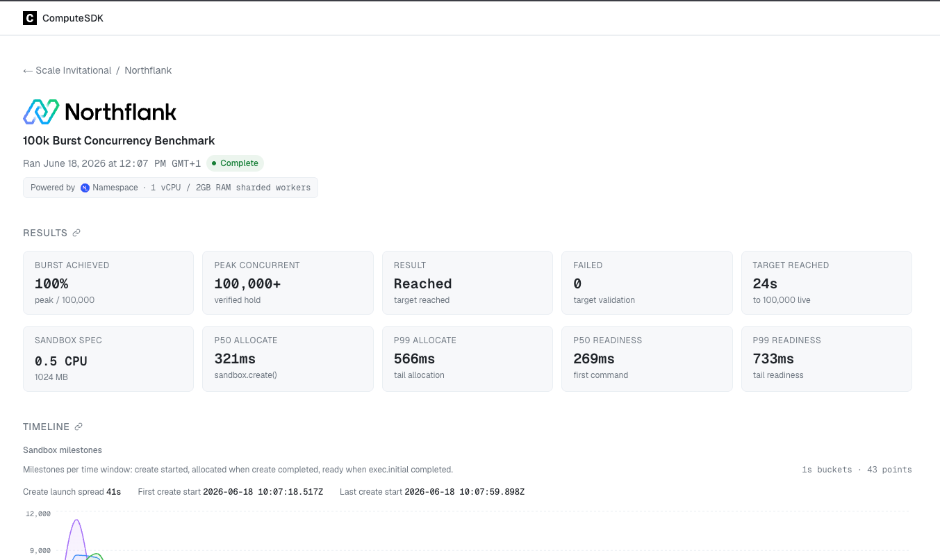Image resolution: width=940 pixels, height=560 pixels.
Task: Copy link anchor next to RESULTS
Action: click(76, 233)
